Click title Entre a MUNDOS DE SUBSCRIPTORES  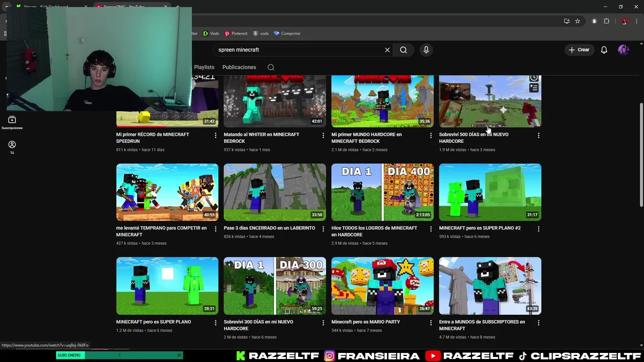click(x=482, y=325)
